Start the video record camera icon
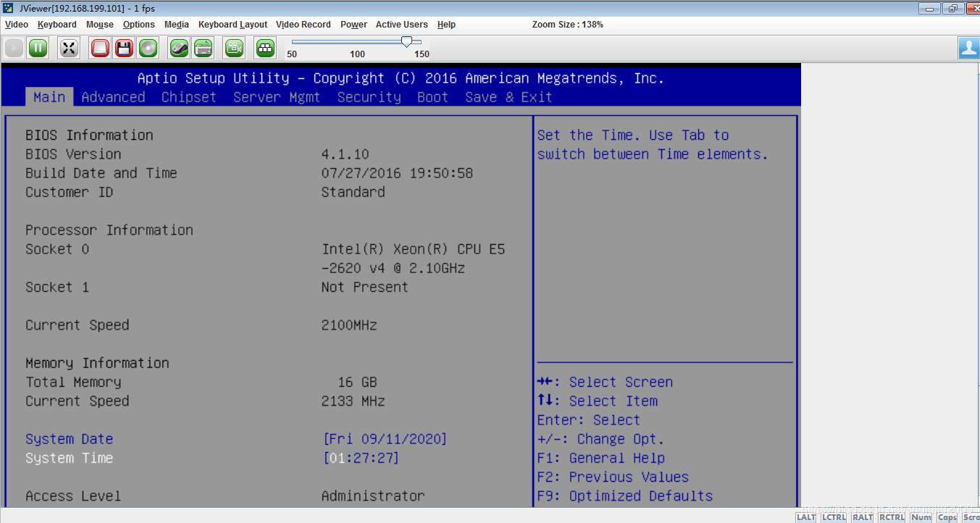The image size is (980, 523). click(234, 49)
